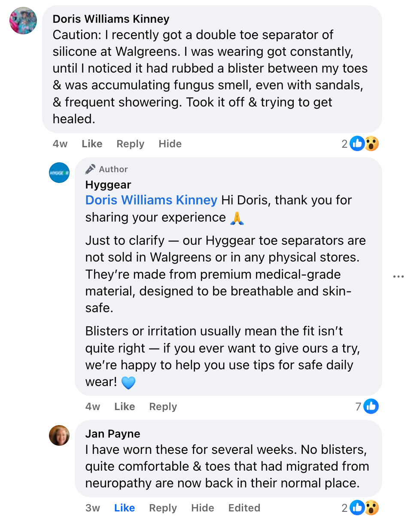
Task: View reactions on Doris's comment
Action: (x=364, y=144)
